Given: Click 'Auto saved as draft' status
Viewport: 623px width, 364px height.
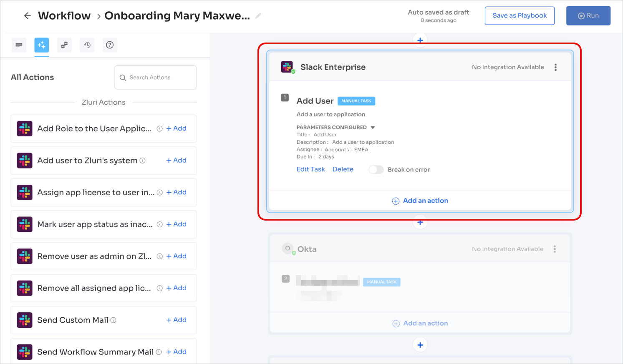Looking at the screenshot, I should coord(438,13).
